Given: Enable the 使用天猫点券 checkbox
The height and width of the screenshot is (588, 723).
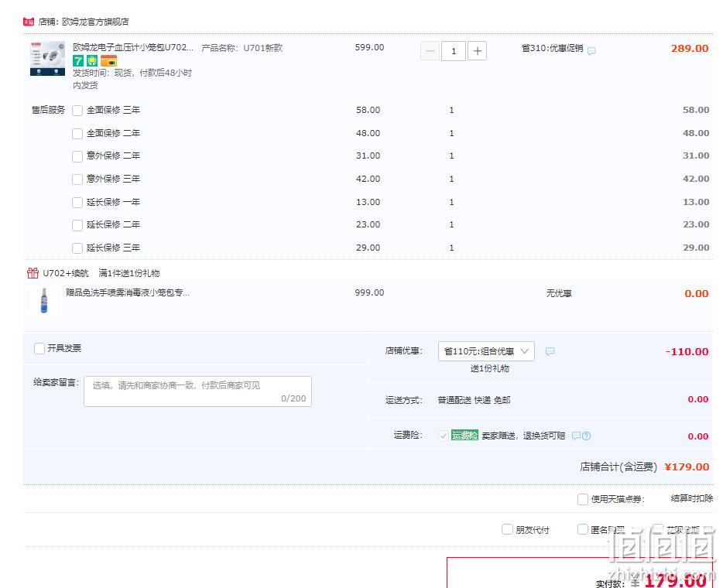Looking at the screenshot, I should click(x=583, y=499).
